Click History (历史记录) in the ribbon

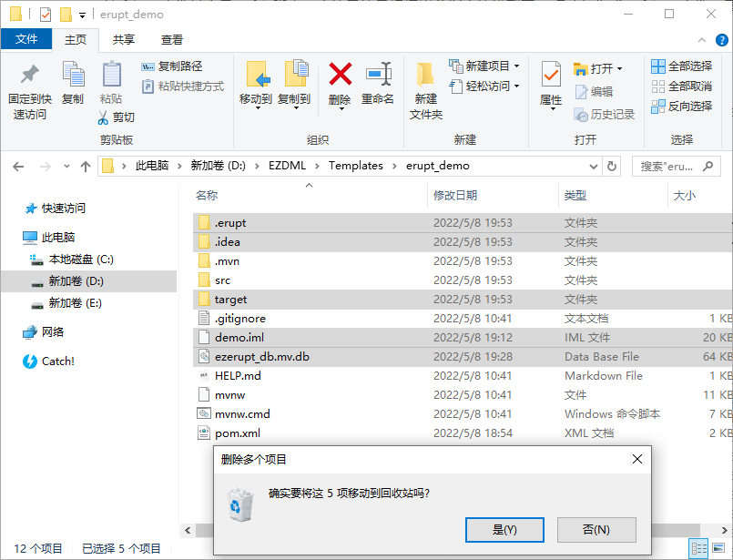click(605, 115)
